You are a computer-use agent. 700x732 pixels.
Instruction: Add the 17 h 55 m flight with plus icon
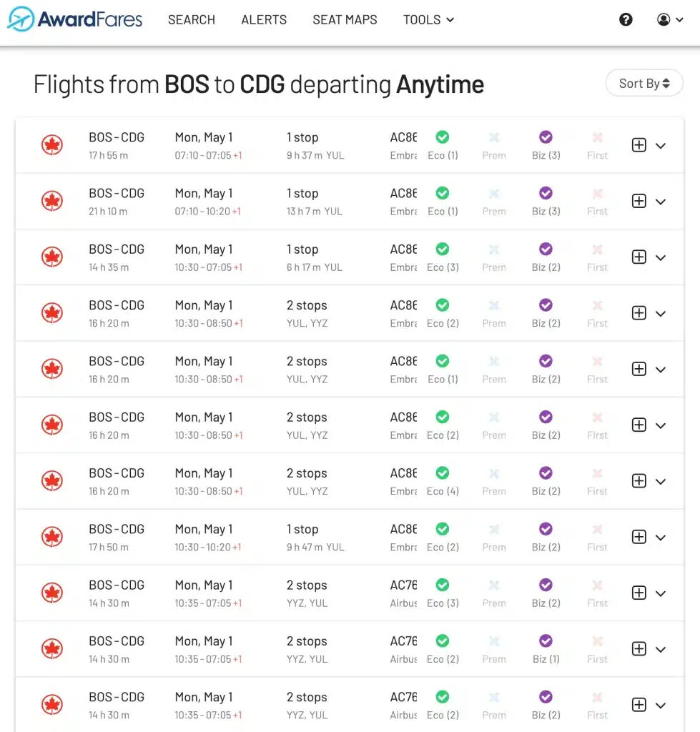click(639, 145)
